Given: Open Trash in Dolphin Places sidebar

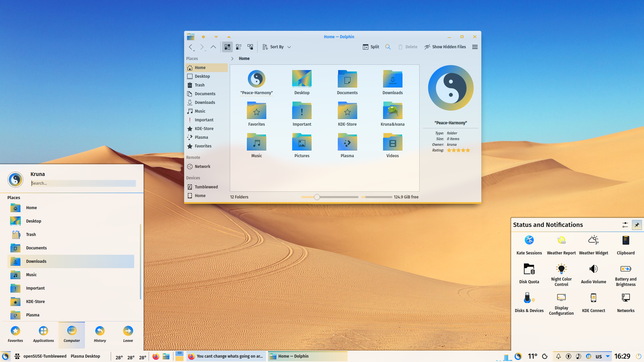Looking at the screenshot, I should pyautogui.click(x=207, y=85).
